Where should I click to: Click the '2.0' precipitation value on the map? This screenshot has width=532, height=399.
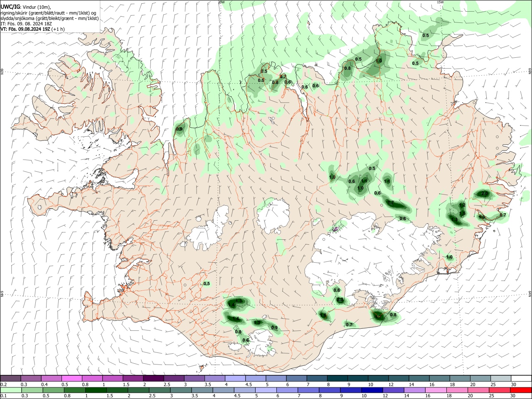484,194
